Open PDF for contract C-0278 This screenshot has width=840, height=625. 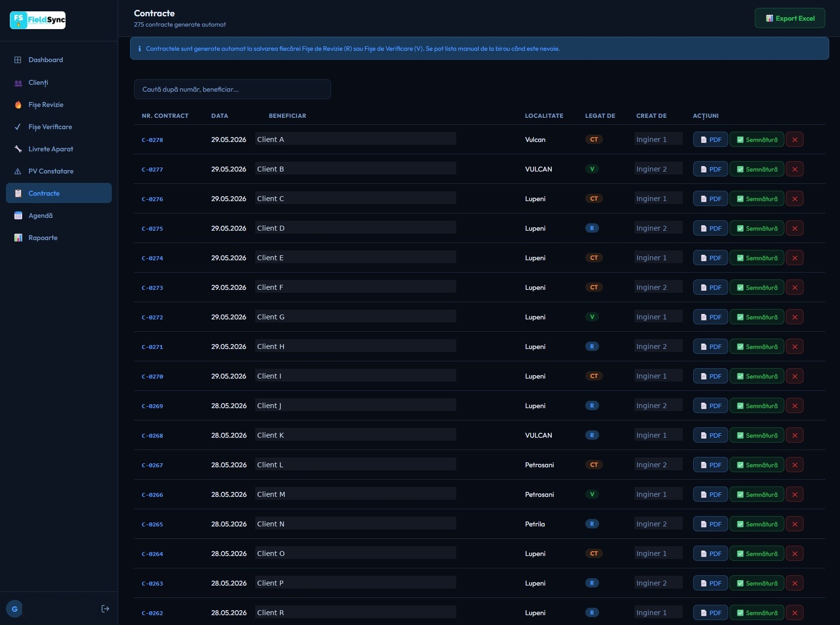coord(710,139)
